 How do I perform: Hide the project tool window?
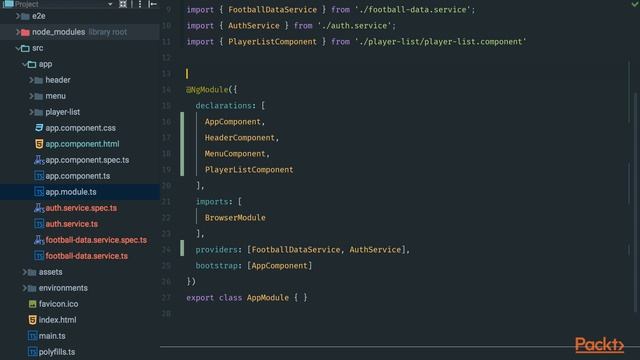[153, 4]
